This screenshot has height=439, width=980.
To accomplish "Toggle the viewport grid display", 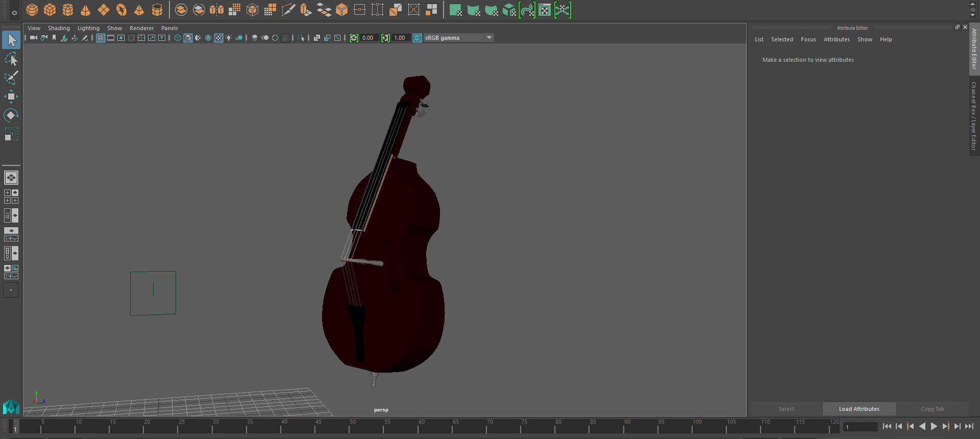I will tap(101, 38).
